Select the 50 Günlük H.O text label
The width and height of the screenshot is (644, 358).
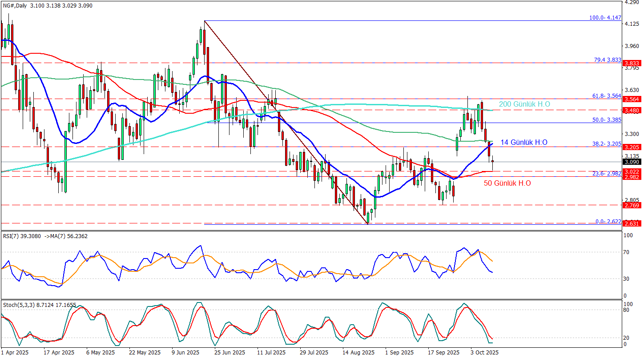pos(507,183)
